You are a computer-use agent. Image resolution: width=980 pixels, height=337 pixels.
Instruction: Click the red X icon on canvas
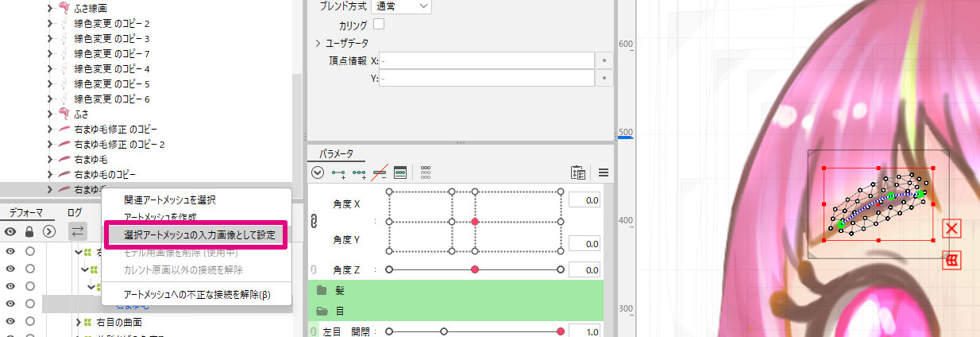tap(951, 230)
